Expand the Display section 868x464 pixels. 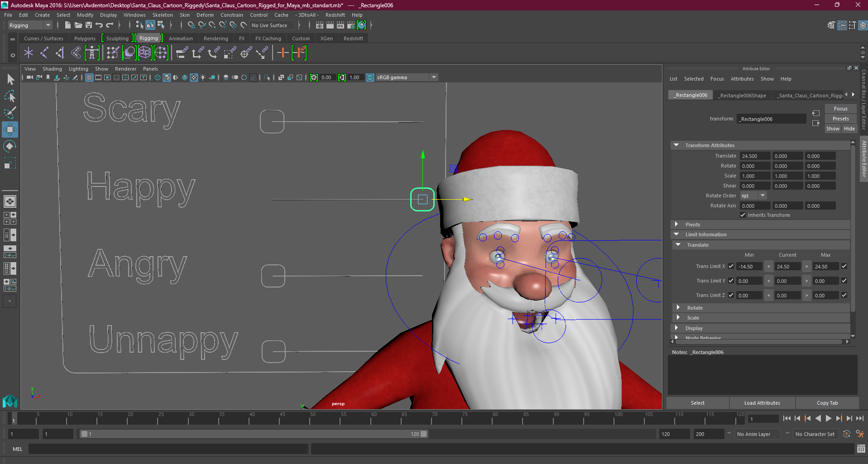click(676, 328)
